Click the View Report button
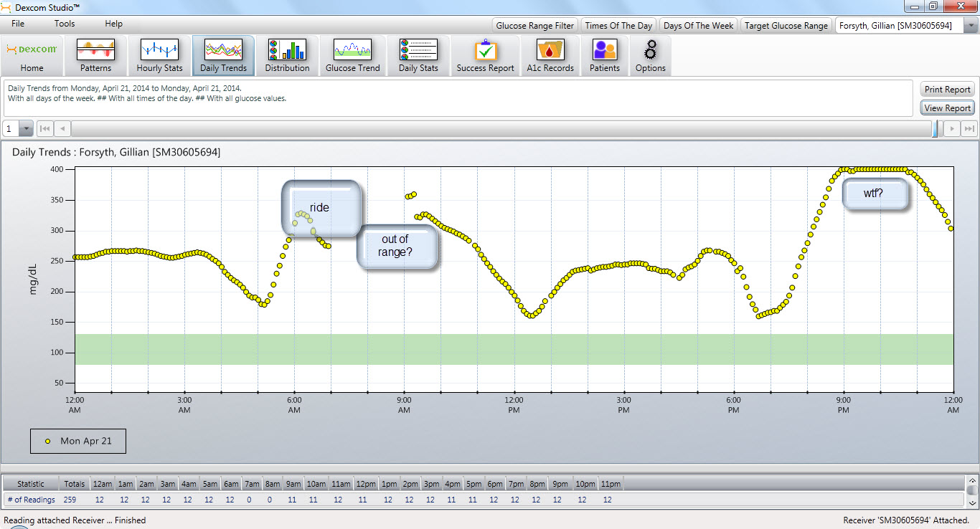The height and width of the screenshot is (529, 980). [x=947, y=108]
